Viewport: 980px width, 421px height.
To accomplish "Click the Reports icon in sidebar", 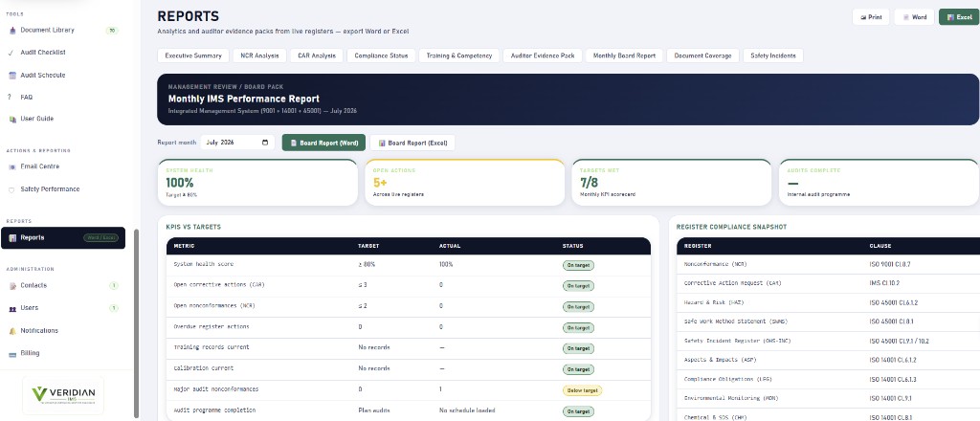I will pos(11,238).
